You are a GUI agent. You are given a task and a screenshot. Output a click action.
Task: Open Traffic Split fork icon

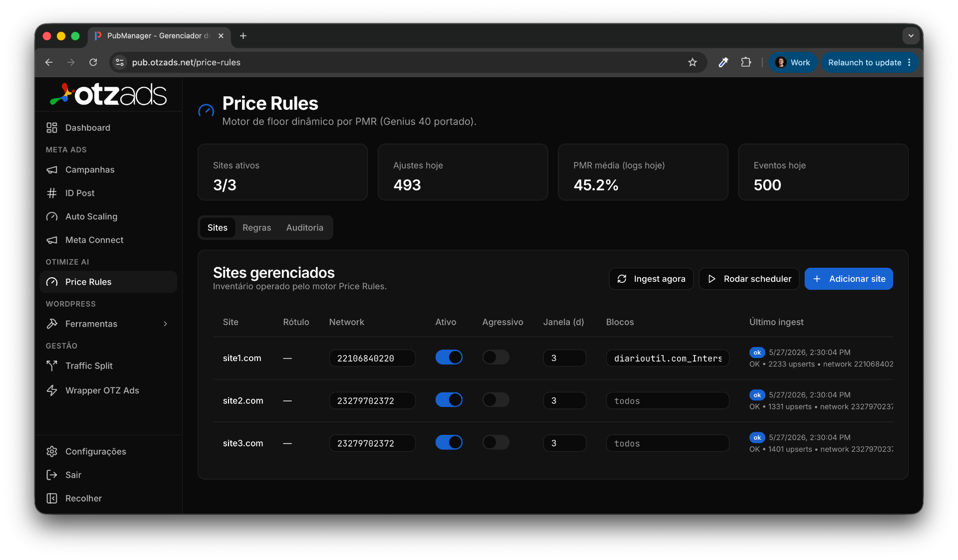52,366
